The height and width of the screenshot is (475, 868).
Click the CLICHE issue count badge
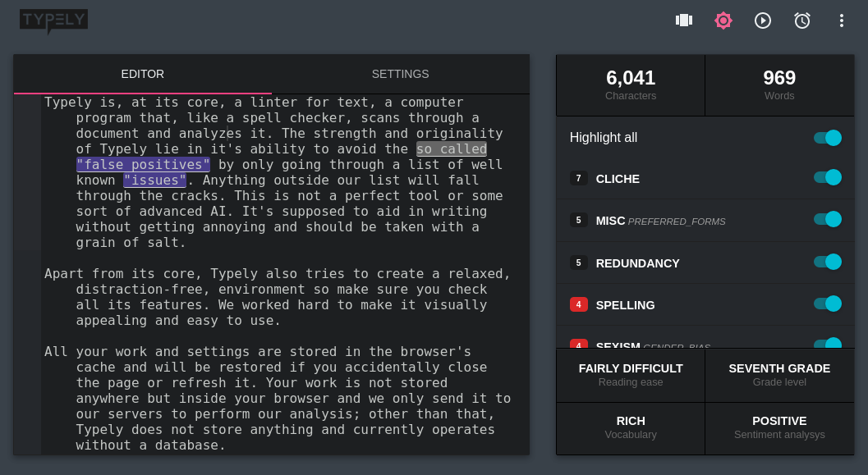(578, 177)
